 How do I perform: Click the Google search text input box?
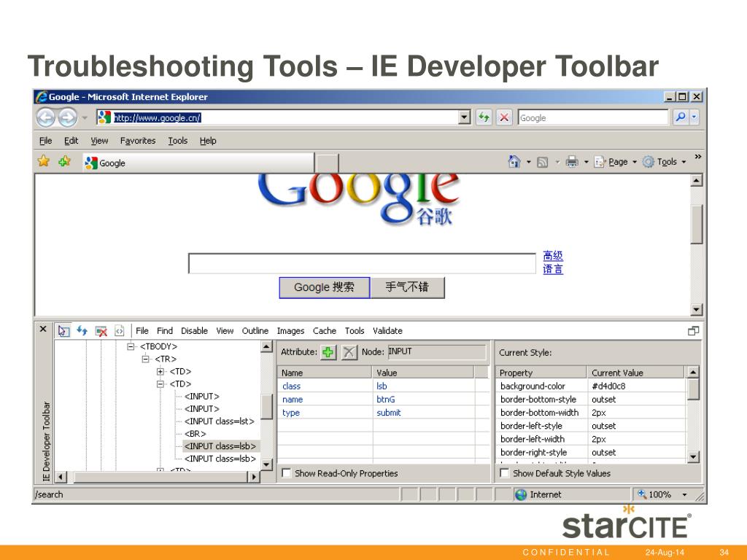point(352,263)
